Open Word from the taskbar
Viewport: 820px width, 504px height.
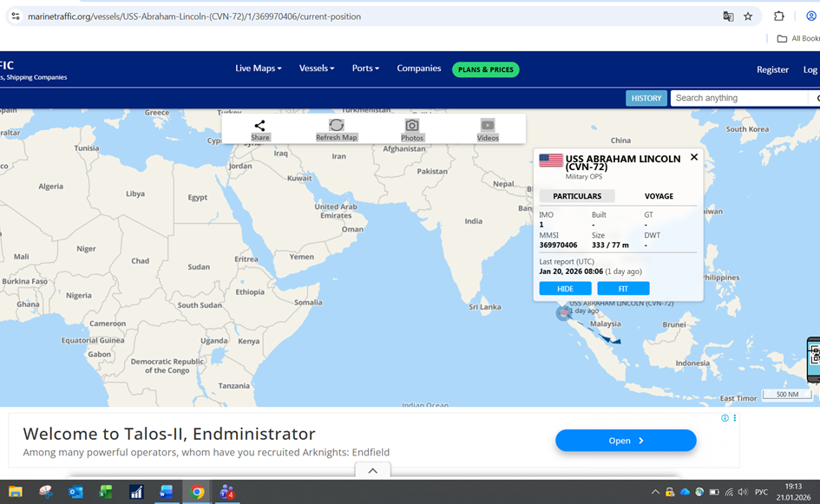pos(167,492)
